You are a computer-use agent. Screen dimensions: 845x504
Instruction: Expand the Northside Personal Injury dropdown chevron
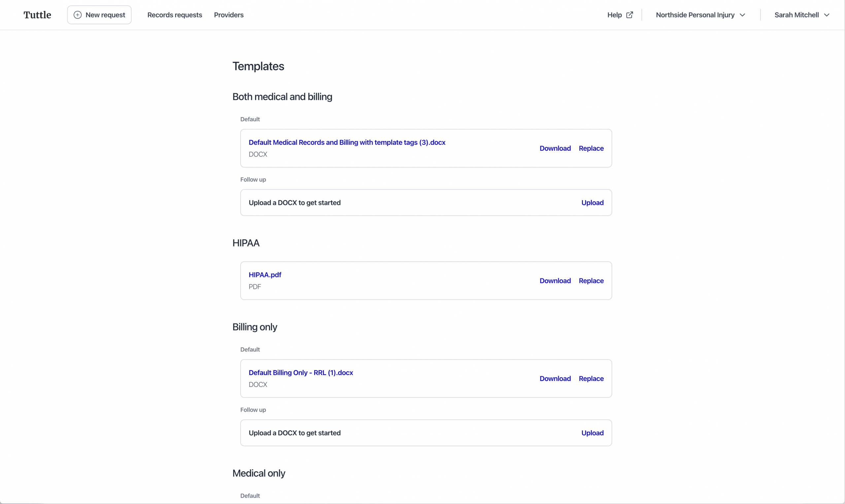[742, 15]
